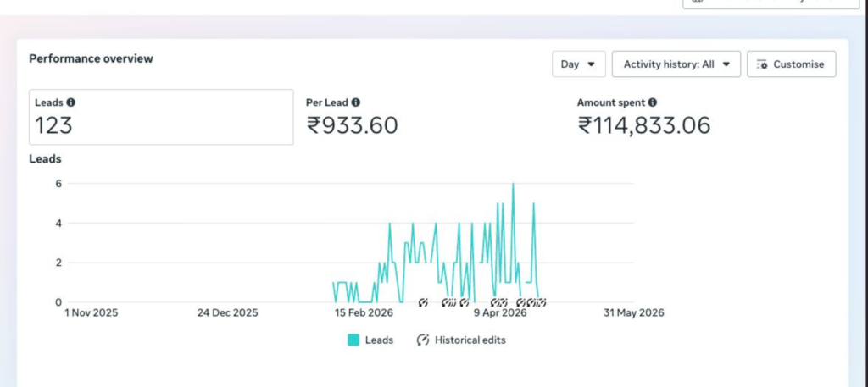Image resolution: width=868 pixels, height=387 pixels.
Task: Click the 6-leads peak on chart
Action: click(x=513, y=184)
